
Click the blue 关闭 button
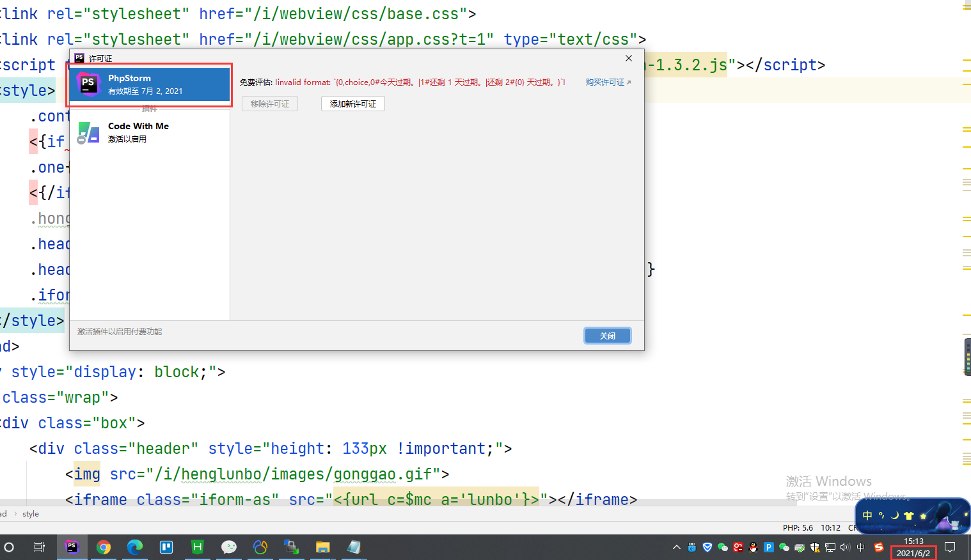[608, 336]
